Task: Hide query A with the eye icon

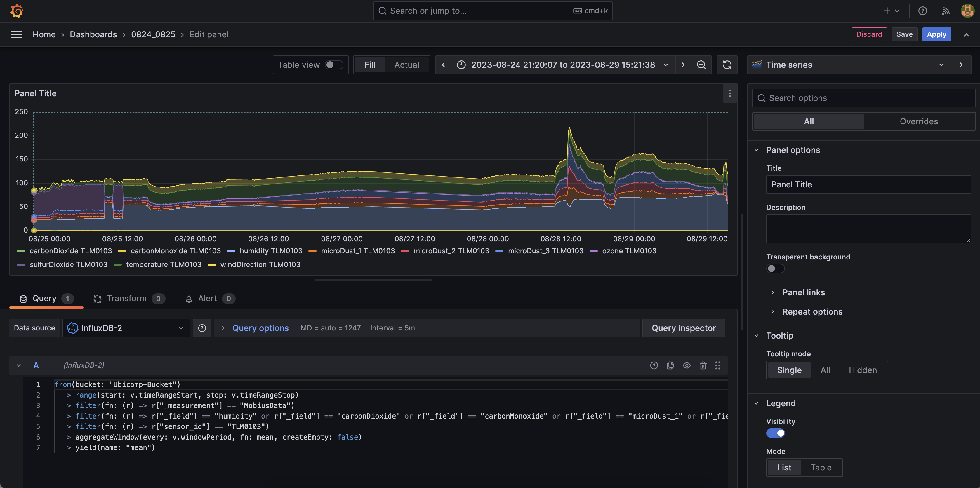Action: [687, 365]
